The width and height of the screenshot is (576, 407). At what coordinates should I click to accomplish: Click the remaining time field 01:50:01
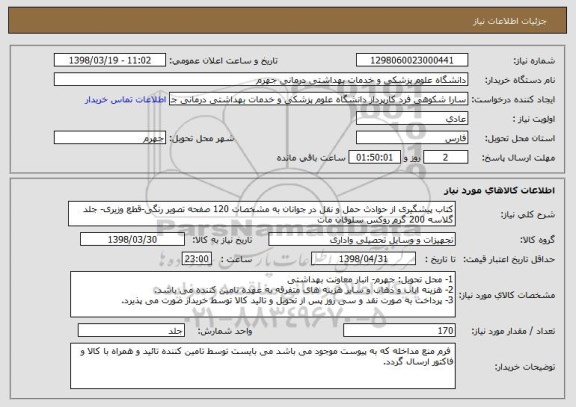pos(374,157)
